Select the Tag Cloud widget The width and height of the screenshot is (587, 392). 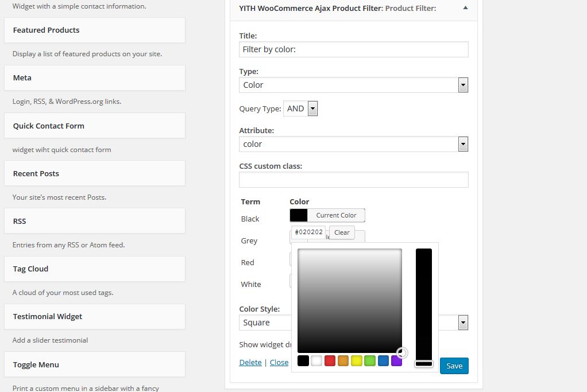pos(95,269)
